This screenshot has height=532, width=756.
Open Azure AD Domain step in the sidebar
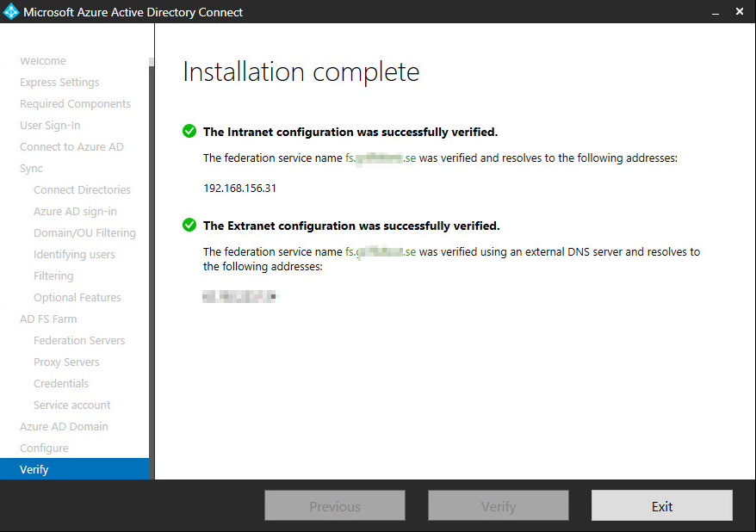tap(64, 426)
